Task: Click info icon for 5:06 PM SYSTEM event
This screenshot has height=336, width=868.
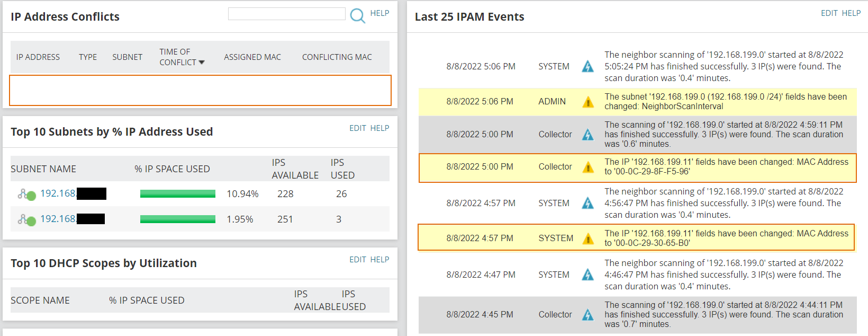Action: click(588, 66)
